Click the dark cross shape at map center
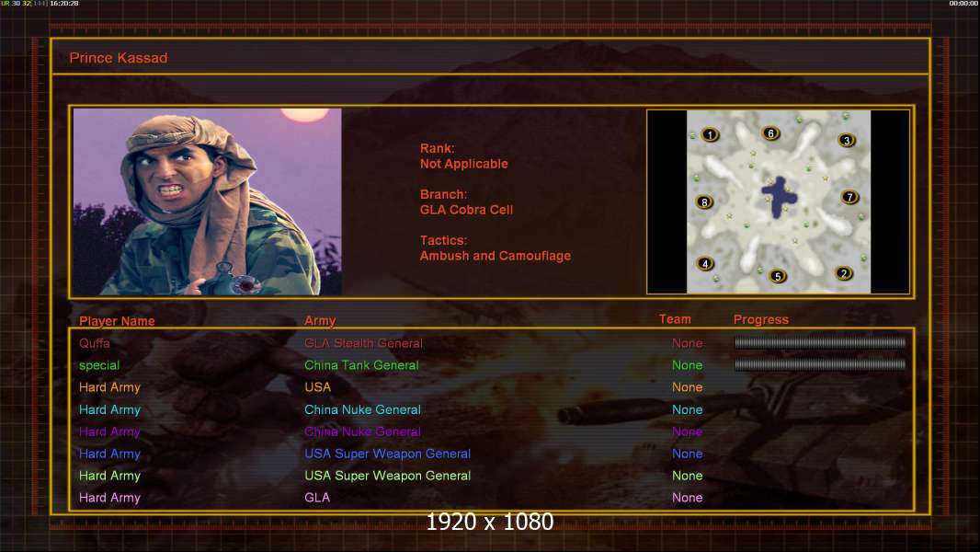Viewport: 980px width, 552px height. point(779,197)
